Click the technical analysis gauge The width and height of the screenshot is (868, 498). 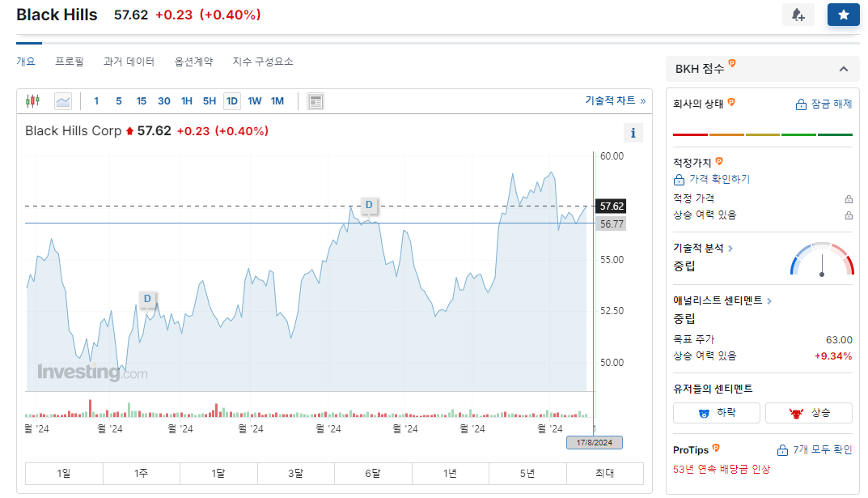coord(822,259)
